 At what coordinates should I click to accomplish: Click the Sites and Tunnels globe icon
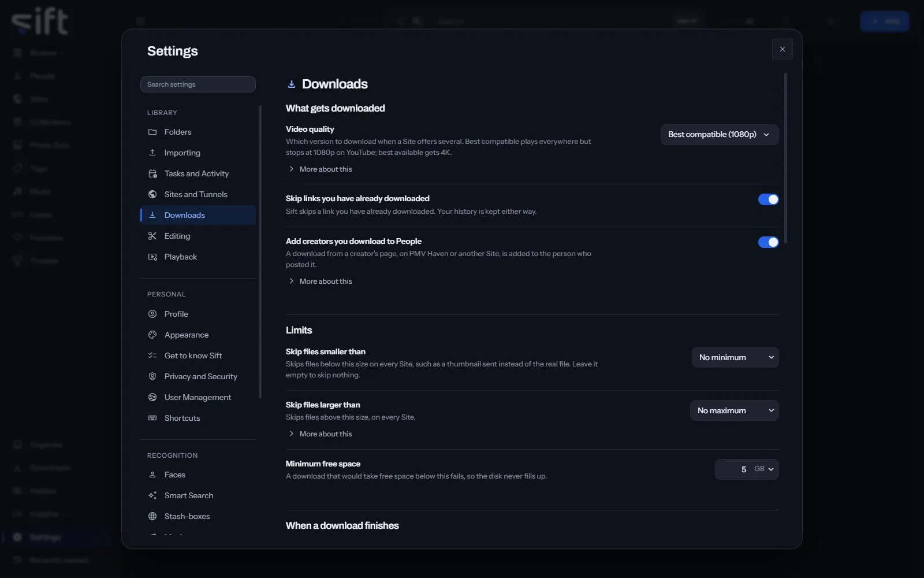coord(152,194)
